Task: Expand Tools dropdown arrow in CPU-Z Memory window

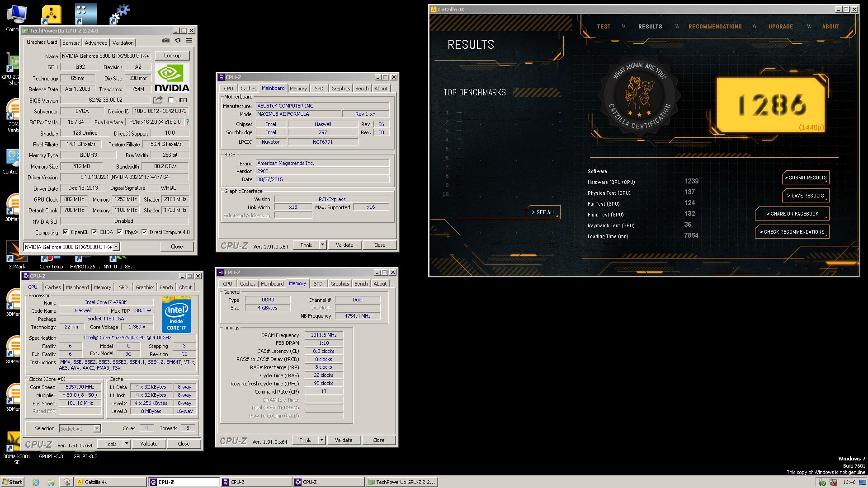Action: (321, 440)
